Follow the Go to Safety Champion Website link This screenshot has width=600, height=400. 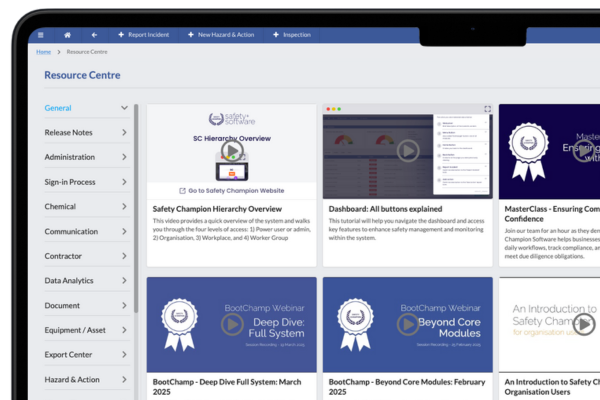[231, 190]
